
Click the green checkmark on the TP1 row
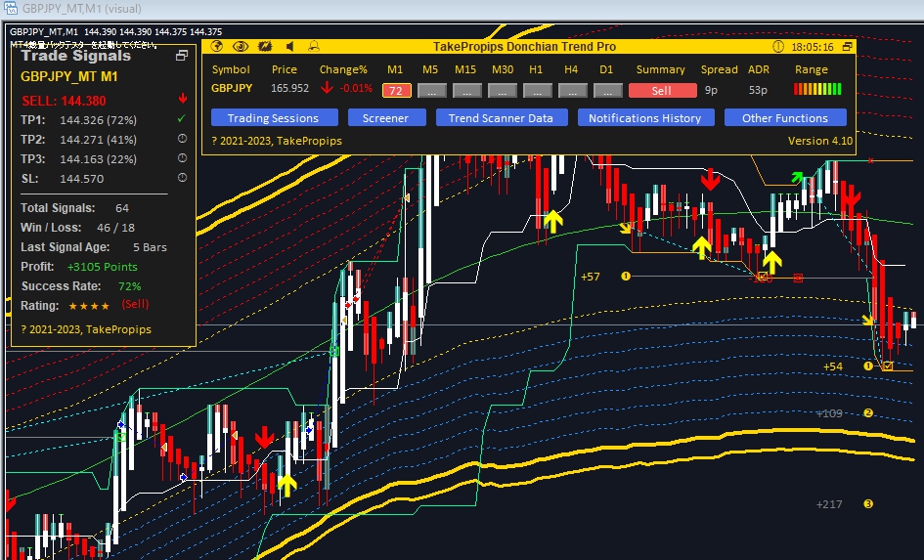tap(182, 119)
